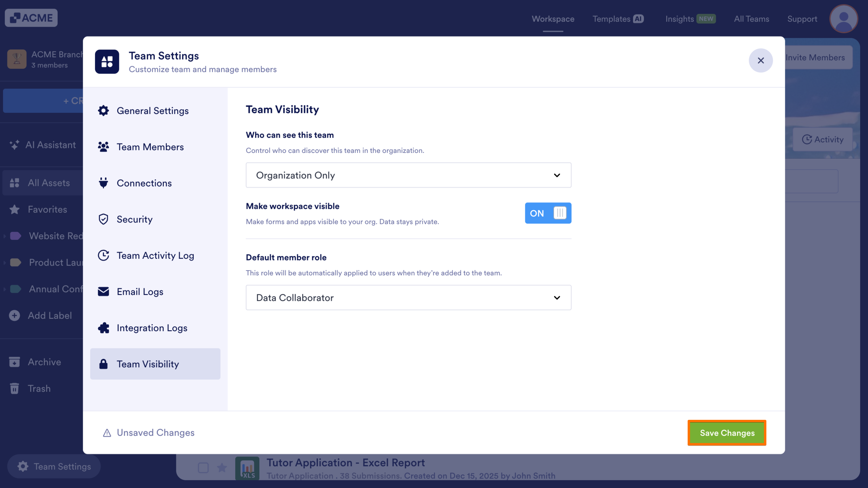Change the Default member role selection
Screen dimensions: 868x488
[x=408, y=297]
